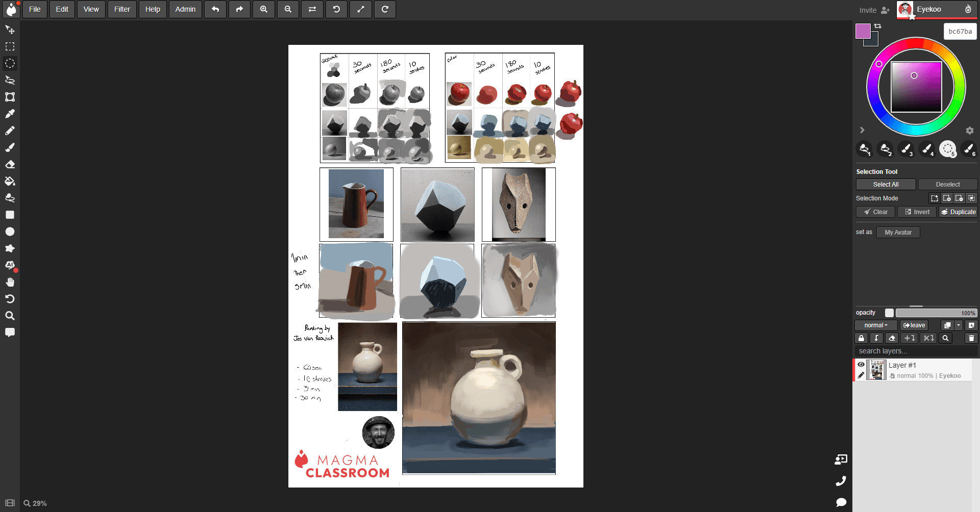Click the Delete layer trash icon
Viewport: 980px width, 512px height.
(971, 338)
